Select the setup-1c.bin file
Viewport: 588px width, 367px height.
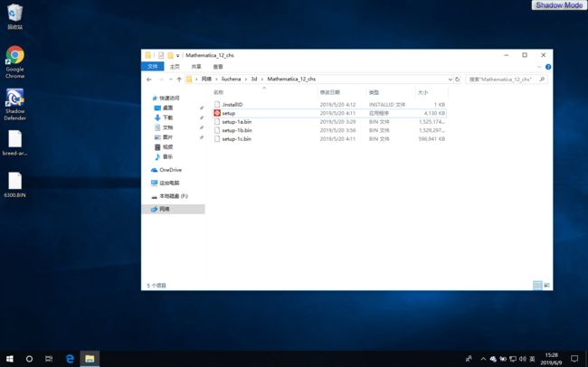tap(237, 138)
